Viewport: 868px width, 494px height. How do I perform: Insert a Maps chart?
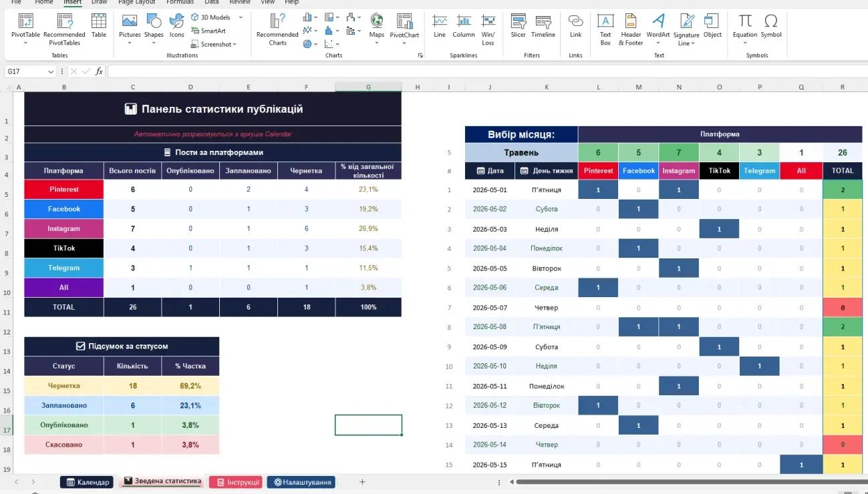pos(377,29)
